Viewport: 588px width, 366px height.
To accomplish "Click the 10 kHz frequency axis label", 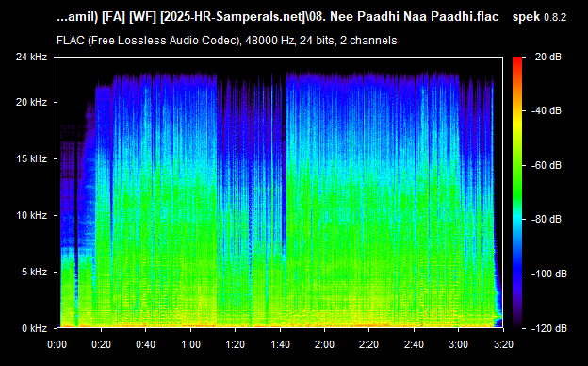I will pyautogui.click(x=31, y=215).
